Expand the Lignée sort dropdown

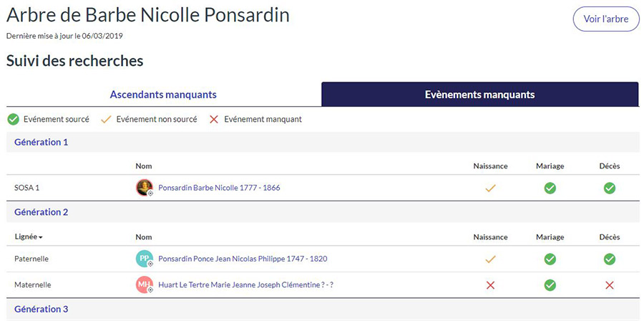pos(29,237)
